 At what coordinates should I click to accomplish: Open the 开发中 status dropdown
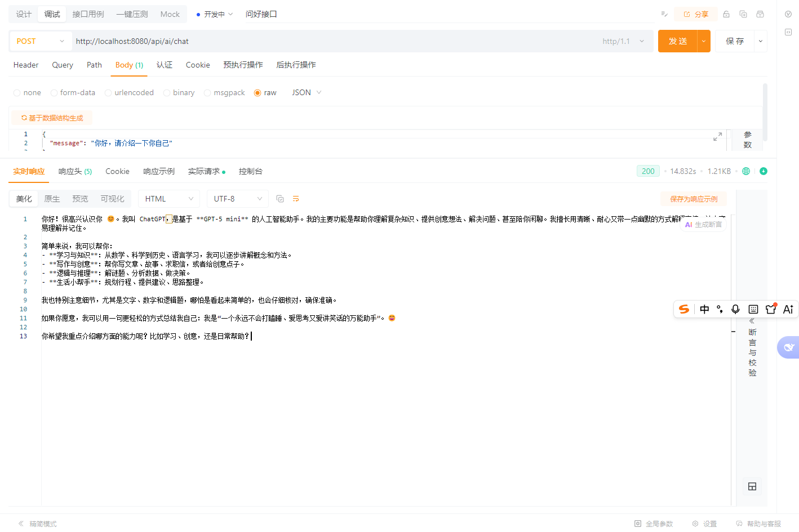(x=215, y=14)
